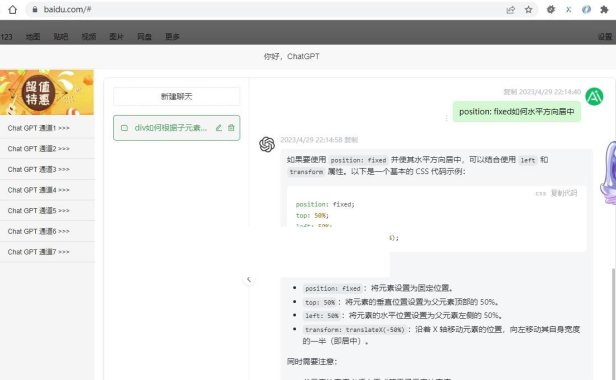Screen dimensions: 616x380
Task: Click the 超值特惠 promotional banner
Action: (x=47, y=92)
